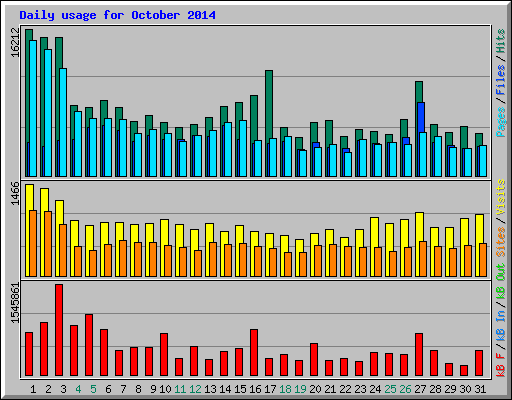This screenshot has height=400, width=512.
Task: Click the orange sites bar for day 2
Action: click(x=48, y=244)
